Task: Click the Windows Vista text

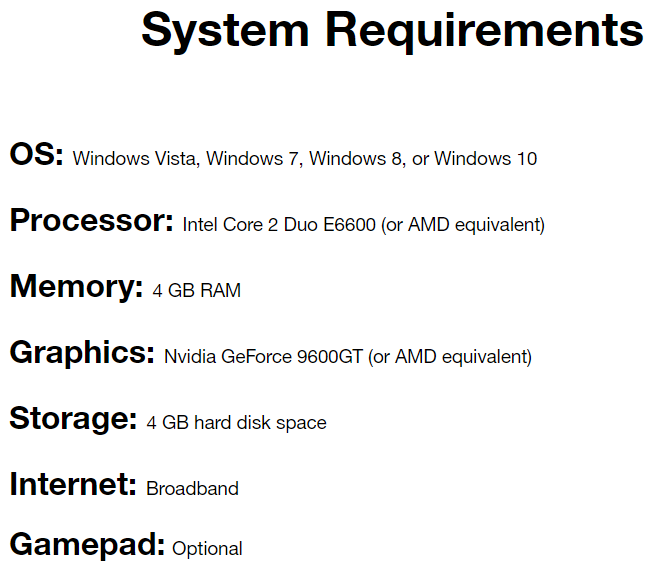Action: point(134,159)
